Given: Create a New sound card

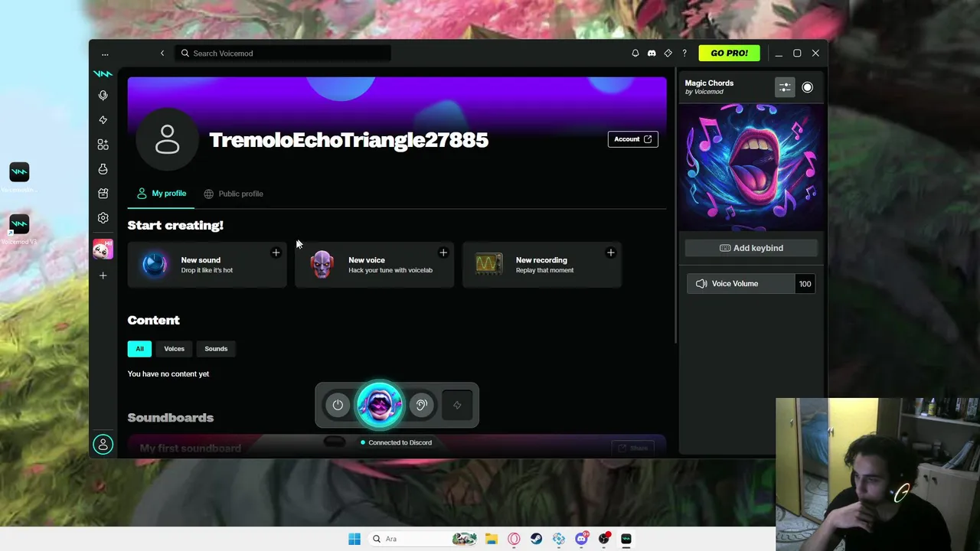Looking at the screenshot, I should point(207,265).
